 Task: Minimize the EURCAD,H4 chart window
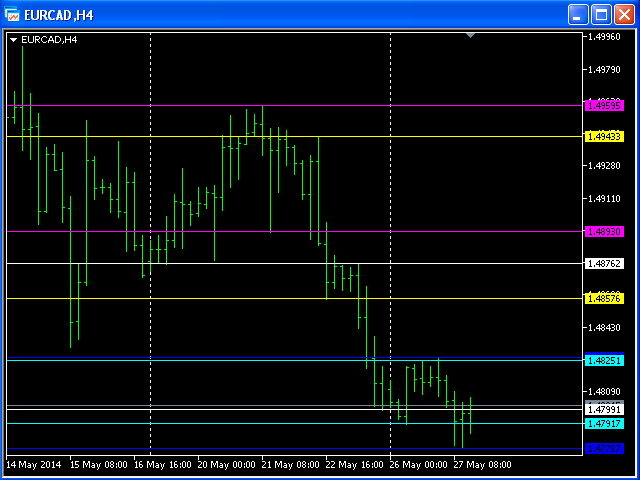578,15
